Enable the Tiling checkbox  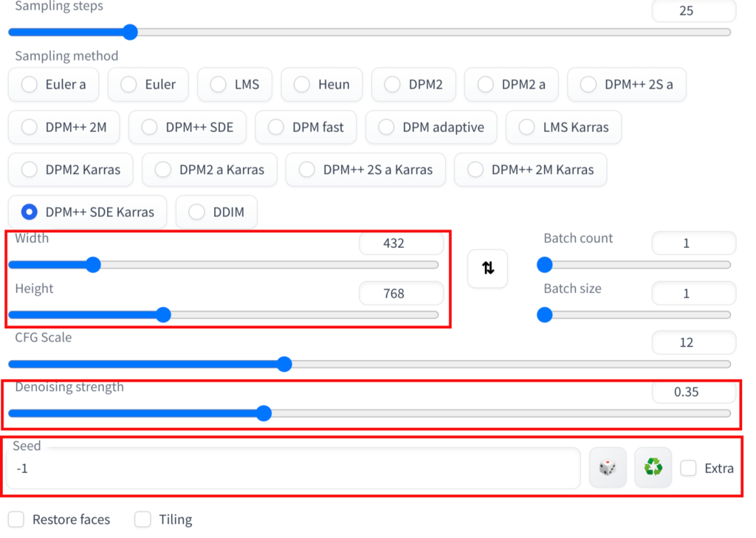coord(142,520)
